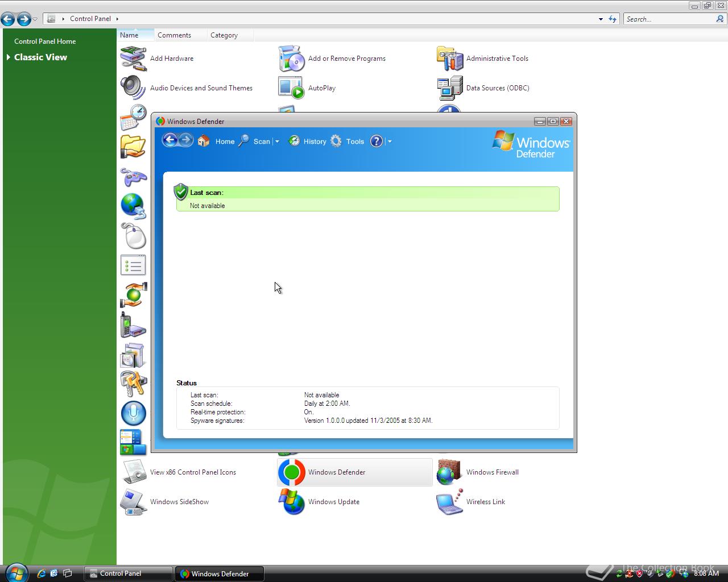Click the Control Panel search box
The height and width of the screenshot is (582, 728).
tap(669, 19)
